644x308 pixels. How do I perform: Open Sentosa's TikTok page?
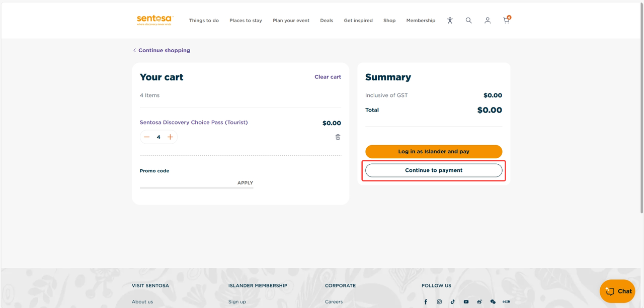click(453, 302)
